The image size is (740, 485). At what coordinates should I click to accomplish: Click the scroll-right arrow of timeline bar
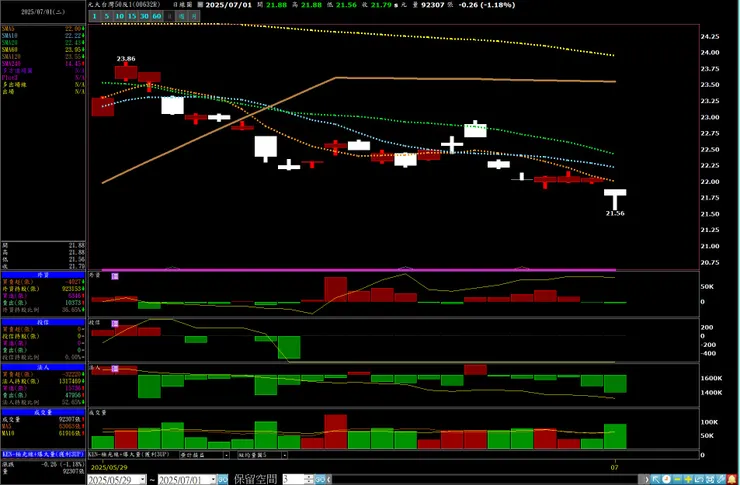click(647, 479)
